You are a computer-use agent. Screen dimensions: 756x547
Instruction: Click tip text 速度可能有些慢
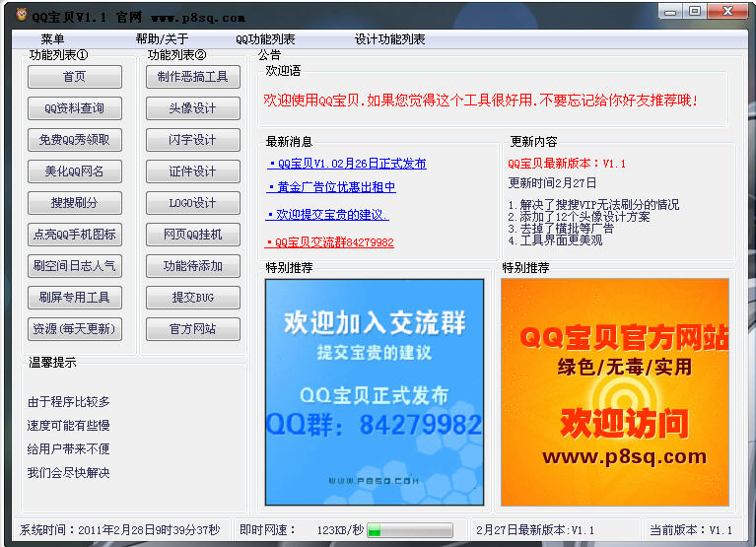coord(68,426)
